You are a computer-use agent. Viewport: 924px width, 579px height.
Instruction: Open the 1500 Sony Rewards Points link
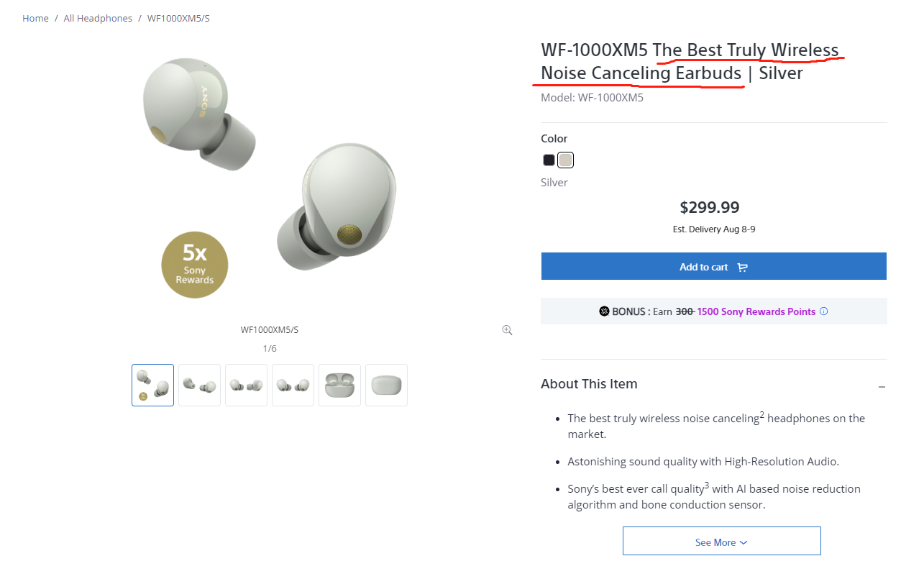coord(756,311)
